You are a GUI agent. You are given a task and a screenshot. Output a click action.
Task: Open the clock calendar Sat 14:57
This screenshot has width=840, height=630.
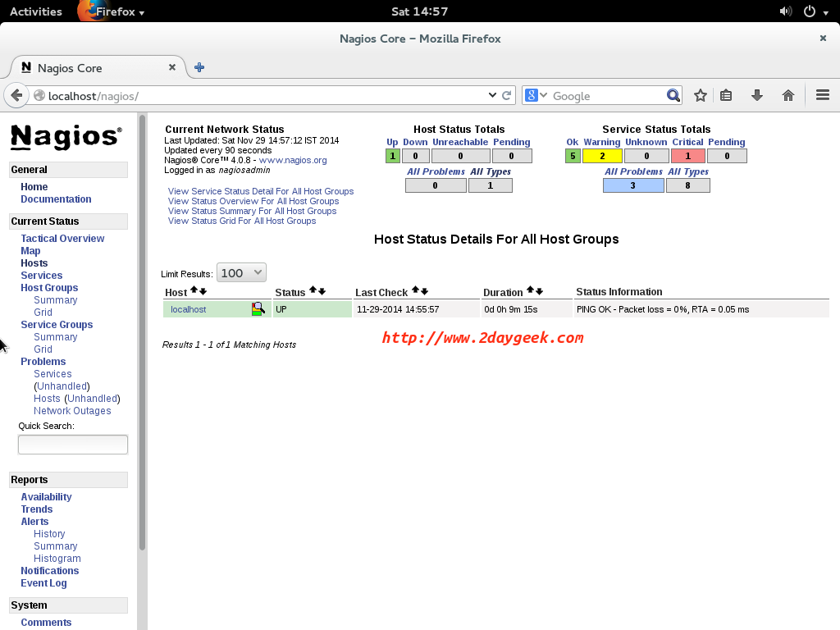pos(419,11)
